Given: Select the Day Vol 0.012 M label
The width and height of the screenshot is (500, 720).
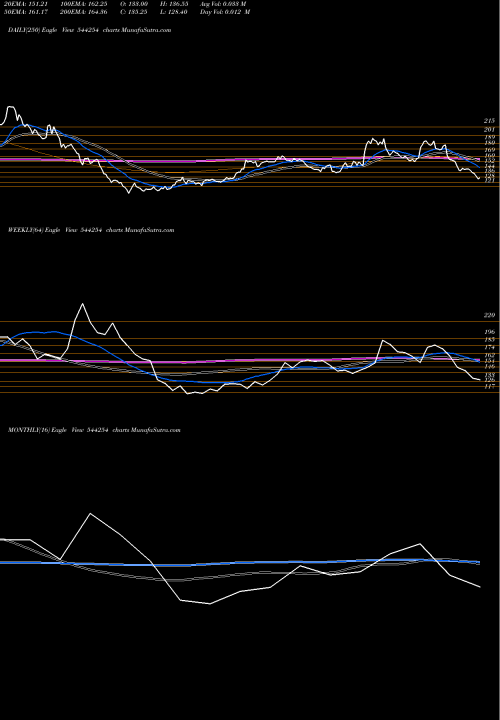Looking at the screenshot, I should tap(225, 12).
